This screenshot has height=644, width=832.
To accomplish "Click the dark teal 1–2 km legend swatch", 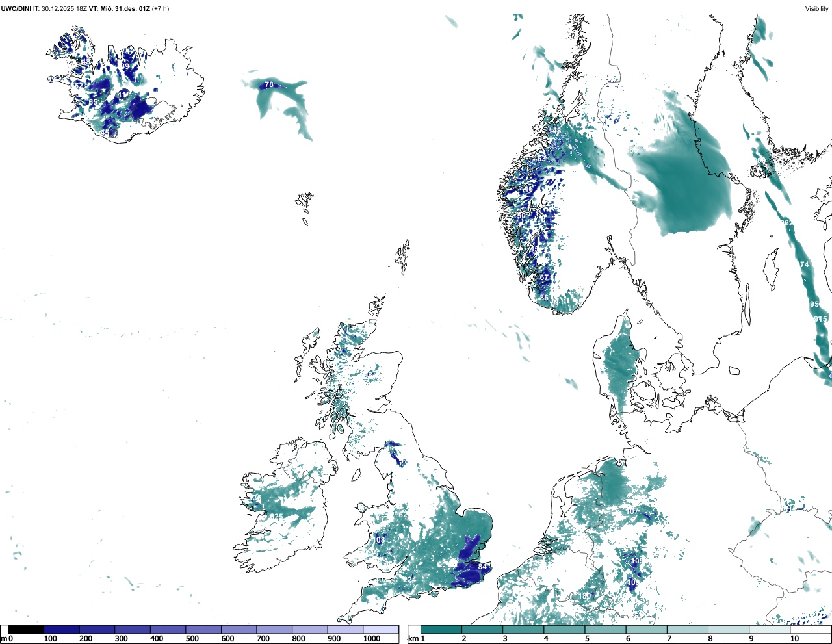I will pos(441,630).
